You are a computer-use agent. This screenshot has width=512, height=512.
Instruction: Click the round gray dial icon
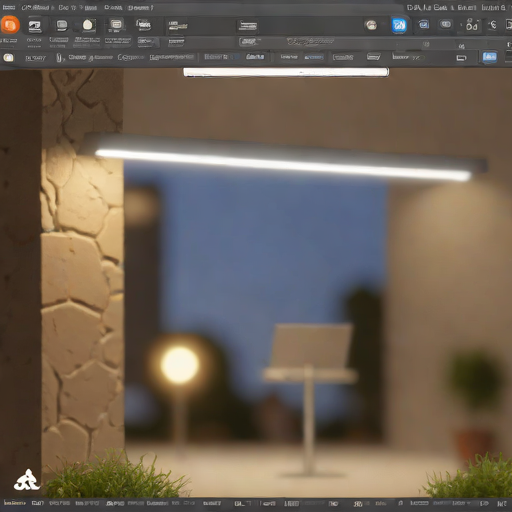(371, 25)
